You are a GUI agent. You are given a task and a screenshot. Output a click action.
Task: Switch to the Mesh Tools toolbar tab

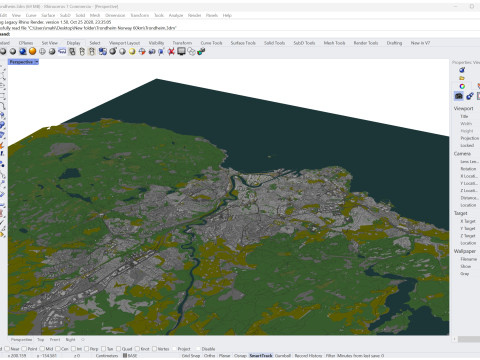[x=334, y=43]
